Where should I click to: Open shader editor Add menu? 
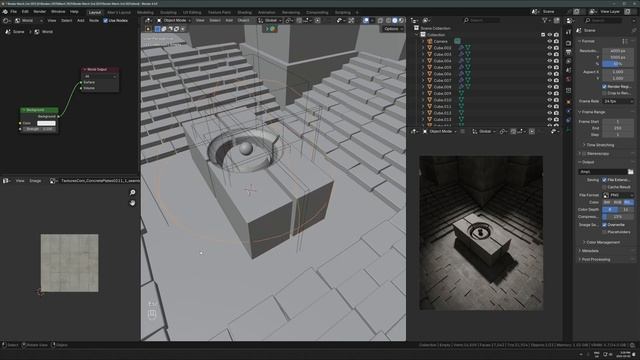click(x=81, y=20)
